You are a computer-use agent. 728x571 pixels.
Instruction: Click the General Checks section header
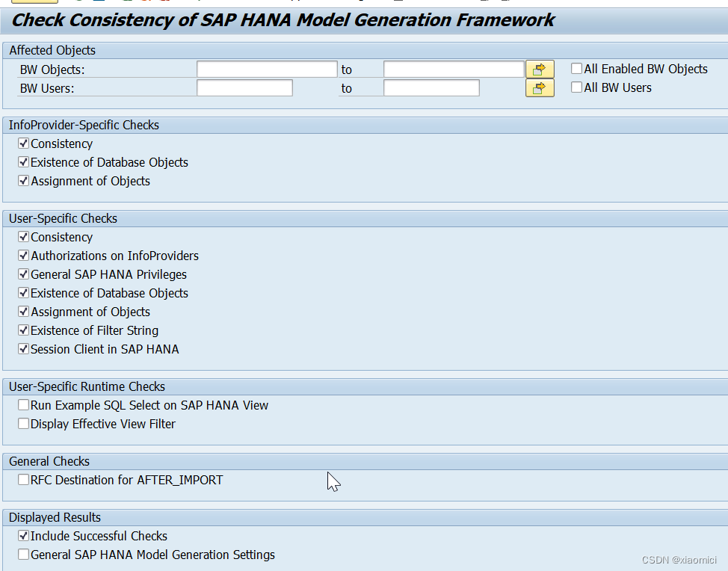click(49, 461)
